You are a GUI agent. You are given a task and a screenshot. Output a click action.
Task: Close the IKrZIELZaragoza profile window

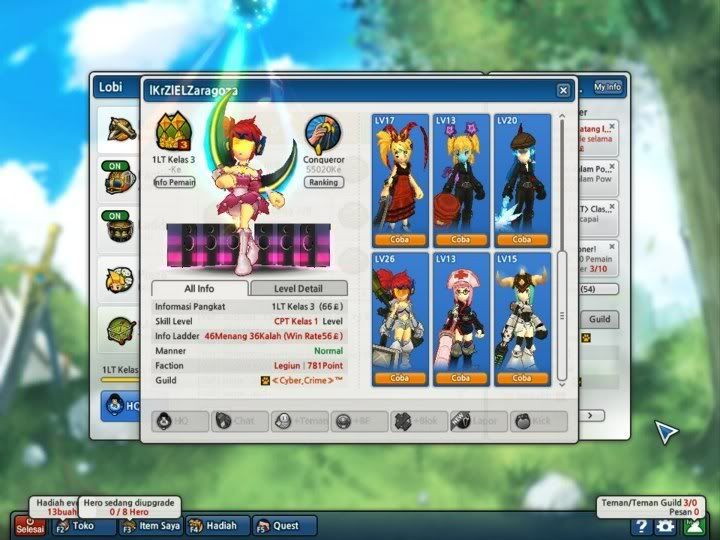(x=563, y=90)
